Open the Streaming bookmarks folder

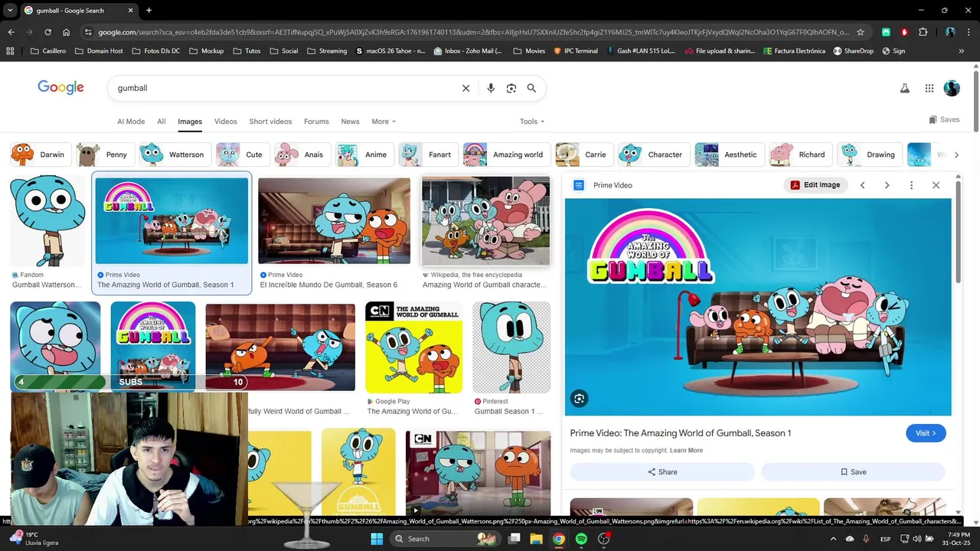(x=327, y=51)
